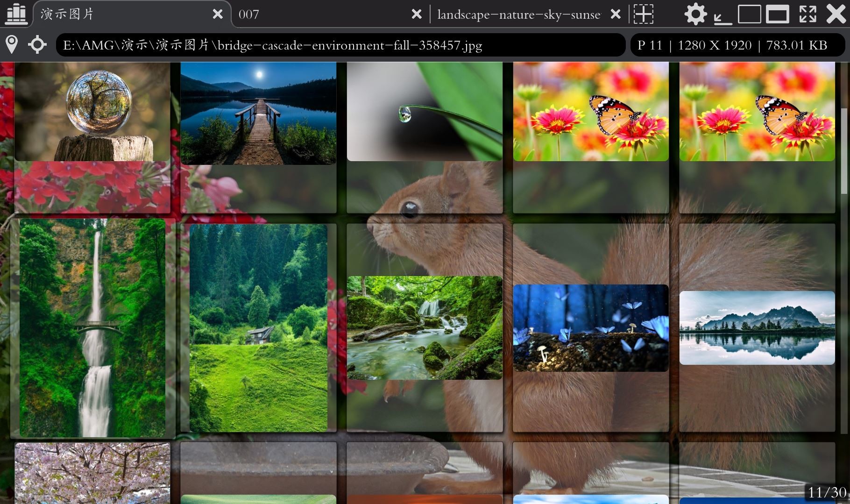Switch to the 007 tab
The width and height of the screenshot is (850, 504).
point(280,14)
